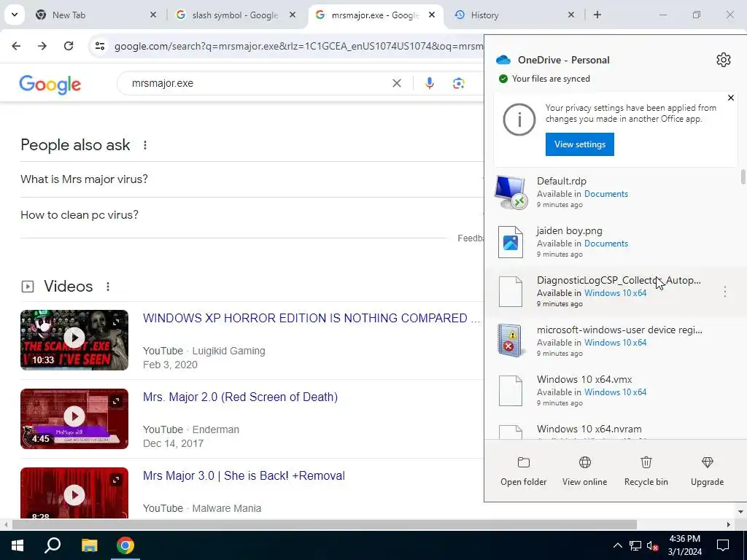Close the slash symbol tab

293,15
